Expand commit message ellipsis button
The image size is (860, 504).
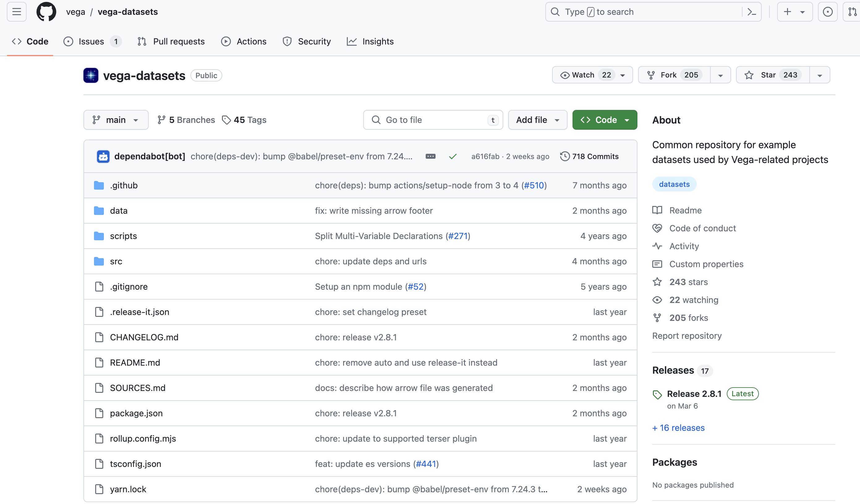(430, 157)
